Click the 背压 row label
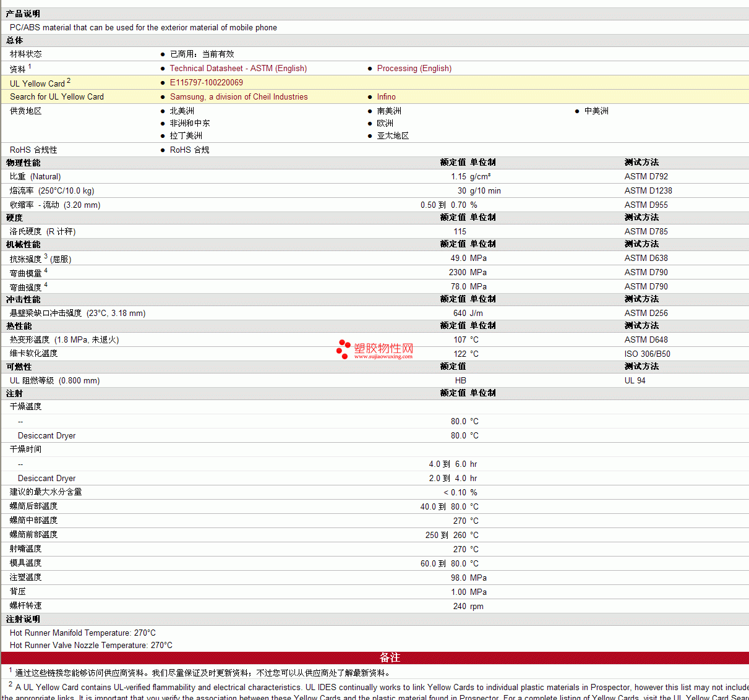 18,592
